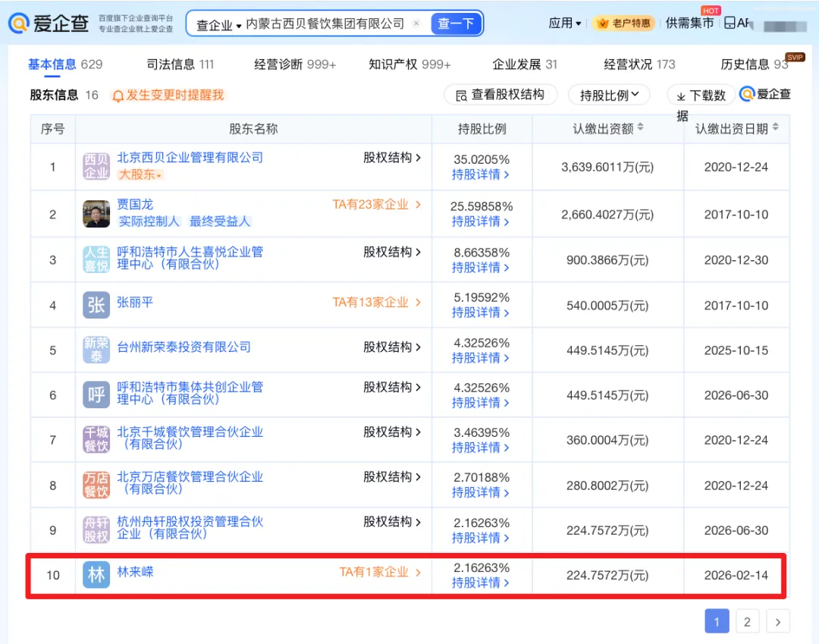Open the 老户特惠 promotion badge
This screenshot has height=644, width=819.
click(x=623, y=23)
